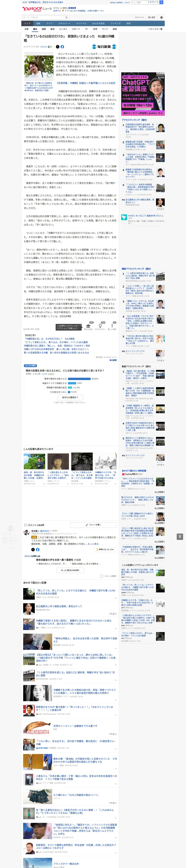Click the ログイン link
186x868 pixels.
57,11
